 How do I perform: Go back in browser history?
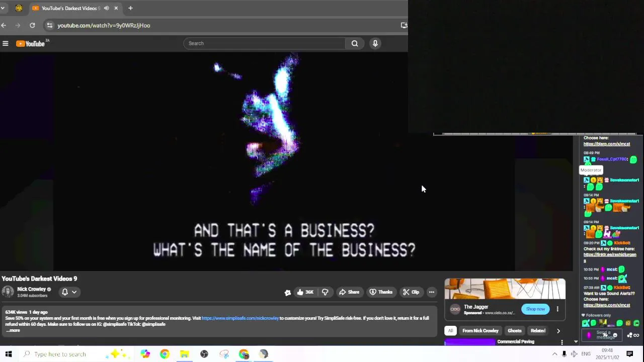4,25
